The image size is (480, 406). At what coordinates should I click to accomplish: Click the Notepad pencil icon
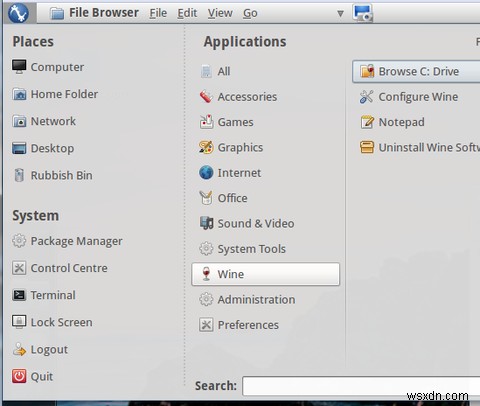point(367,122)
